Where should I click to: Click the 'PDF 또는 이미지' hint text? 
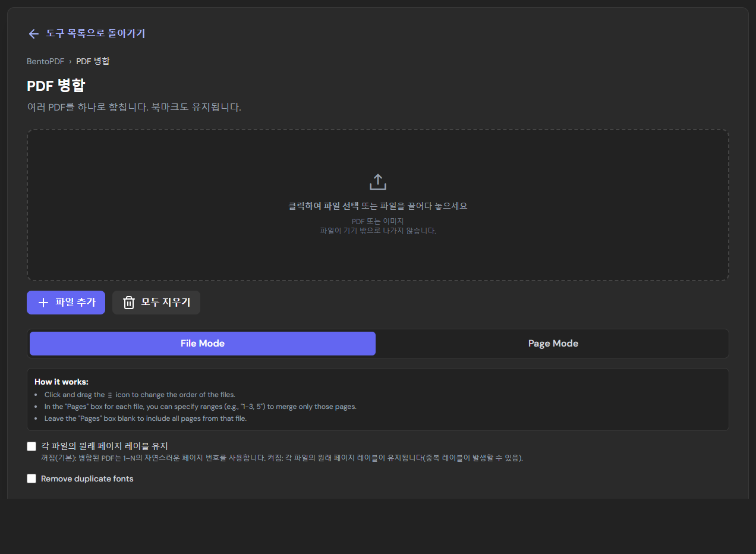(x=378, y=221)
